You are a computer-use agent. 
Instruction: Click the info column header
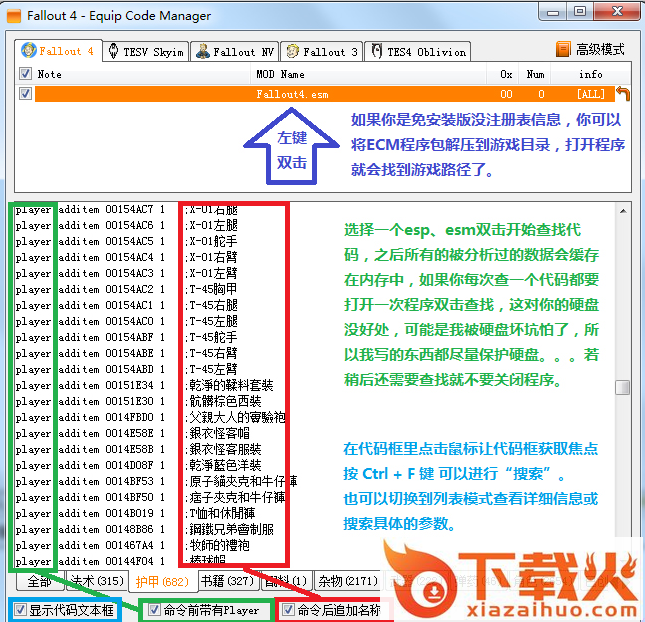(590, 74)
